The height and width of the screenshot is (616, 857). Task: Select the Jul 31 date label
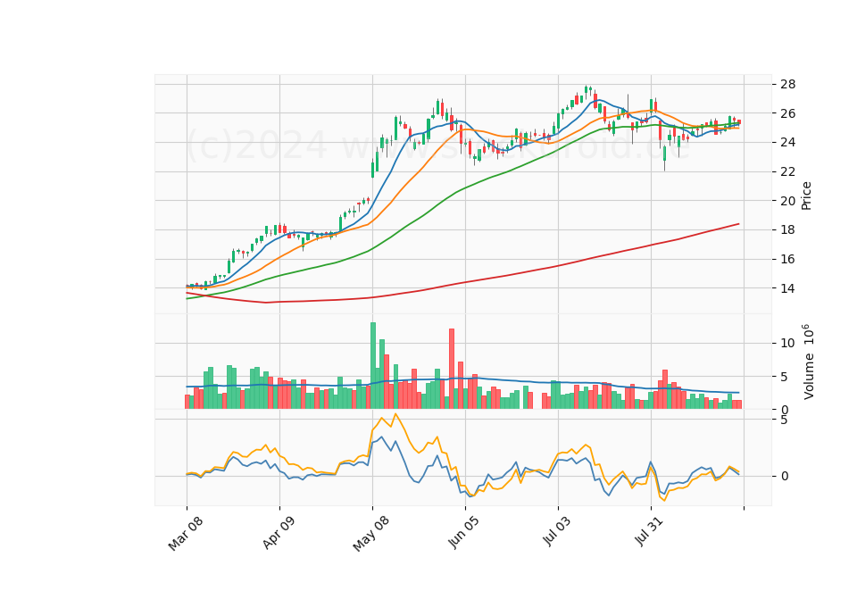click(x=649, y=531)
